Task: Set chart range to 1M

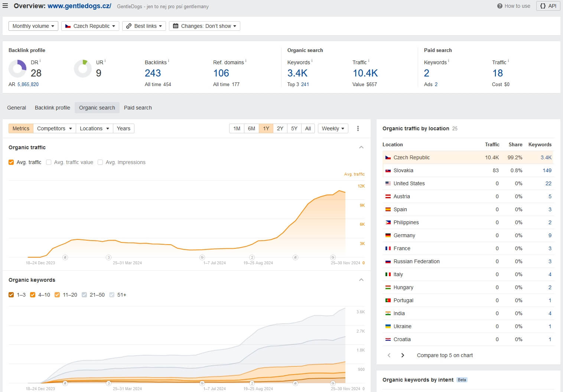Action: coord(237,128)
